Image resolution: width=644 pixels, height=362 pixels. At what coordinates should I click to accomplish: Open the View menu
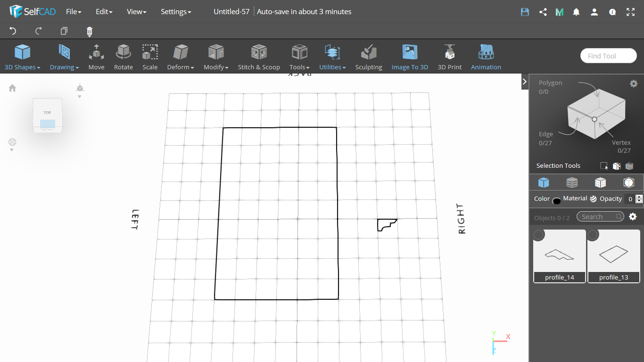click(x=136, y=12)
